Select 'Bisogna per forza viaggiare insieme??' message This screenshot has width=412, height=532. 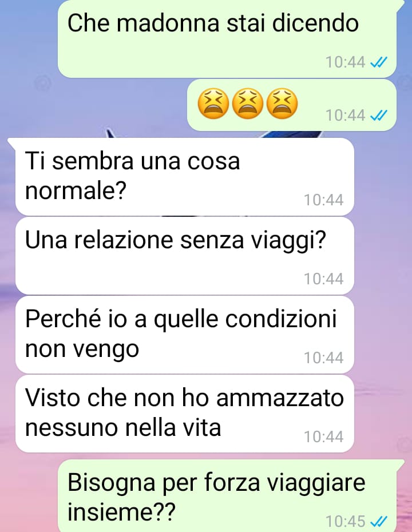227,496
